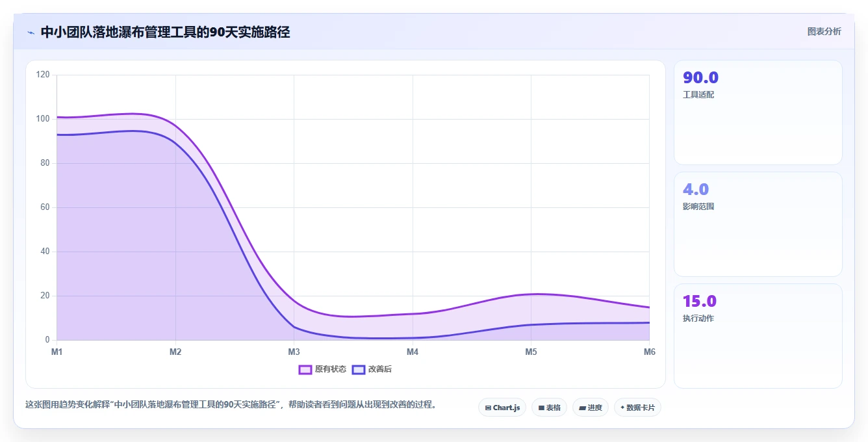
Task: Click the chart description sentence below graph
Action: (x=231, y=404)
